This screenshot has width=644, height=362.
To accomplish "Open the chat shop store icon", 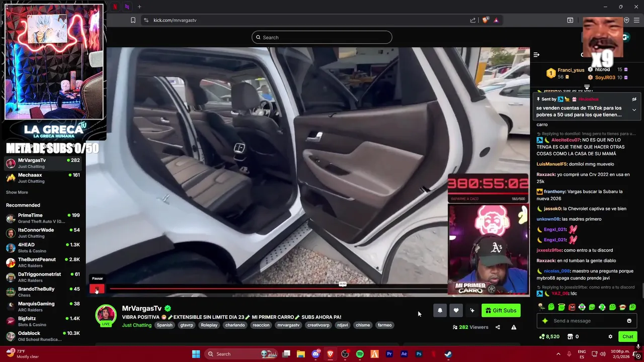I will point(570,336).
